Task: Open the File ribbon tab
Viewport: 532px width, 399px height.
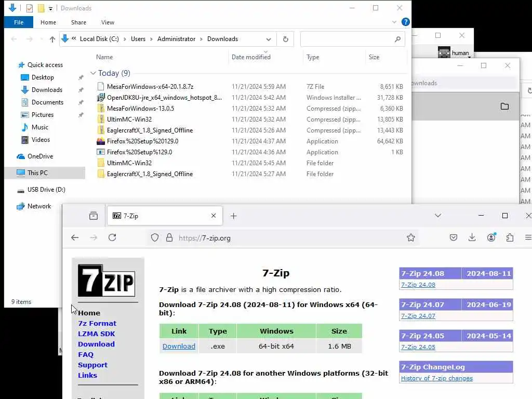Action: 19,22
